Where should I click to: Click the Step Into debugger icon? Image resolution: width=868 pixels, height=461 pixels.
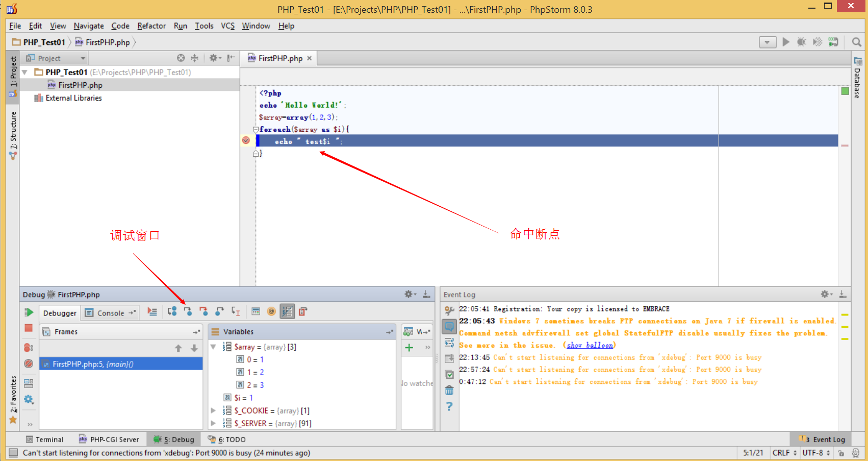pyautogui.click(x=188, y=311)
